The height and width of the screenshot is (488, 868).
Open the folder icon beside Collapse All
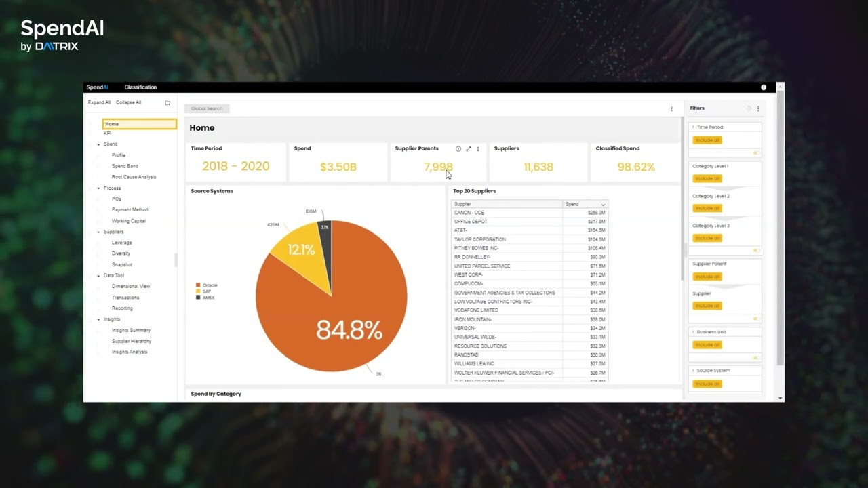(x=167, y=103)
